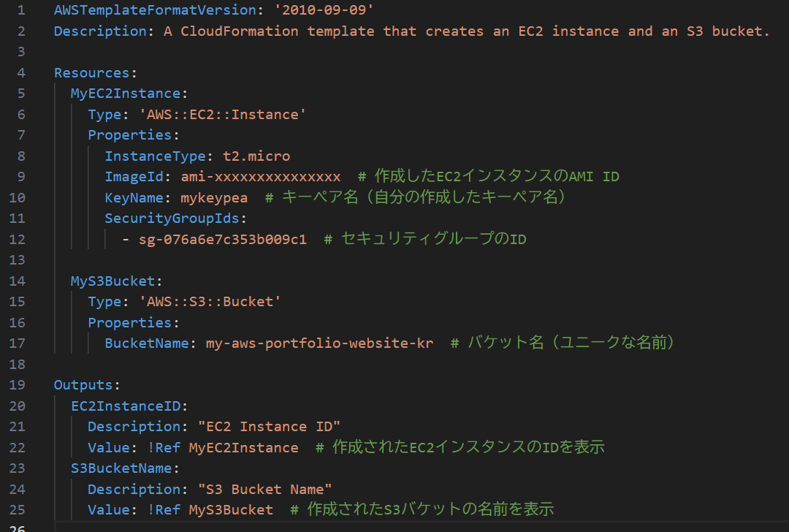Image resolution: width=789 pixels, height=532 pixels.
Task: Click the S3BucketName output key
Action: coord(121,468)
